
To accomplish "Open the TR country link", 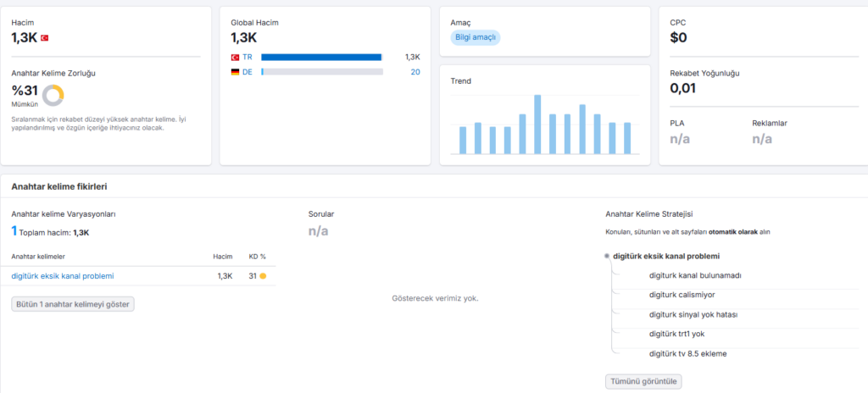I will click(247, 57).
